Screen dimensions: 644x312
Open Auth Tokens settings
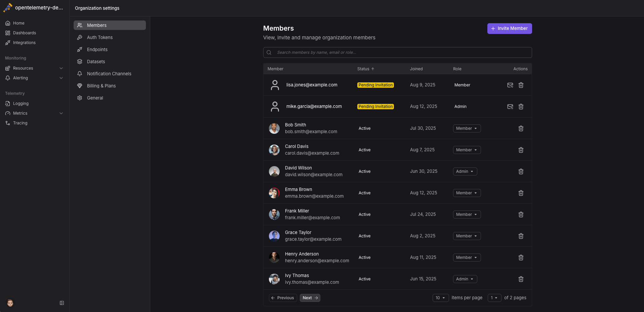pos(110,37)
